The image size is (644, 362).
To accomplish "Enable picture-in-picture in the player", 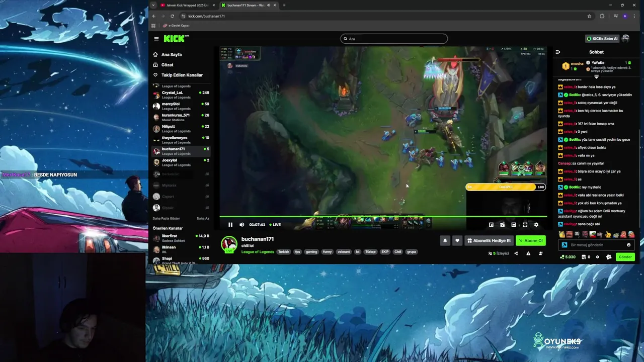I will [x=491, y=225].
